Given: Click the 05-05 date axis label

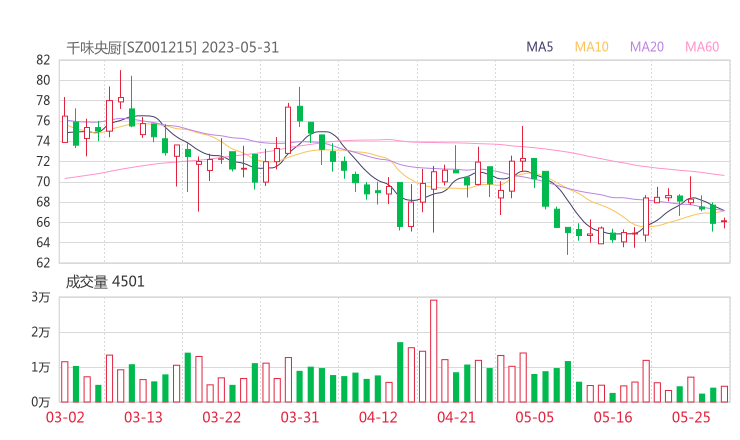Looking at the screenshot, I should pos(535,417).
